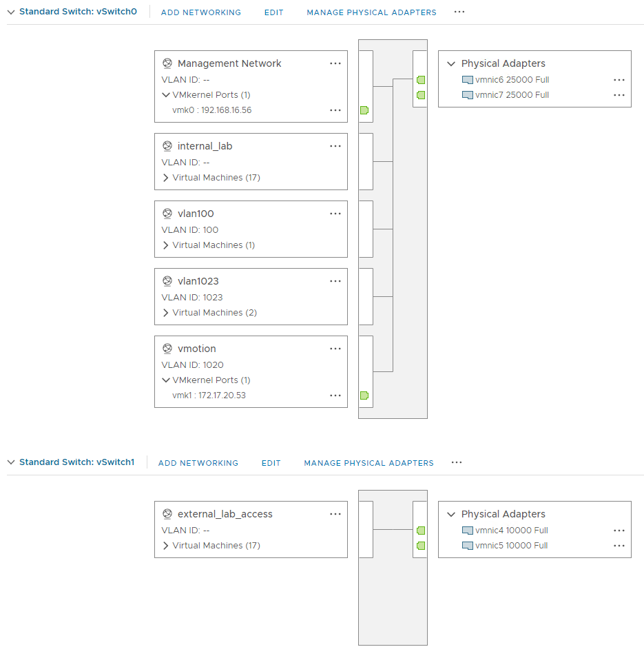
Task: Click the vmotion port group icon
Action: 166,348
